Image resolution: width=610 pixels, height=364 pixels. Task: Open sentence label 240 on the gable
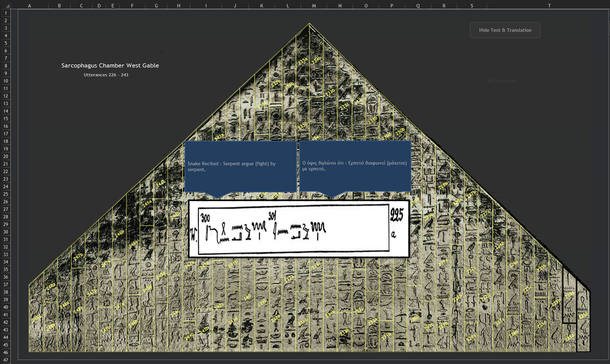(x=247, y=297)
